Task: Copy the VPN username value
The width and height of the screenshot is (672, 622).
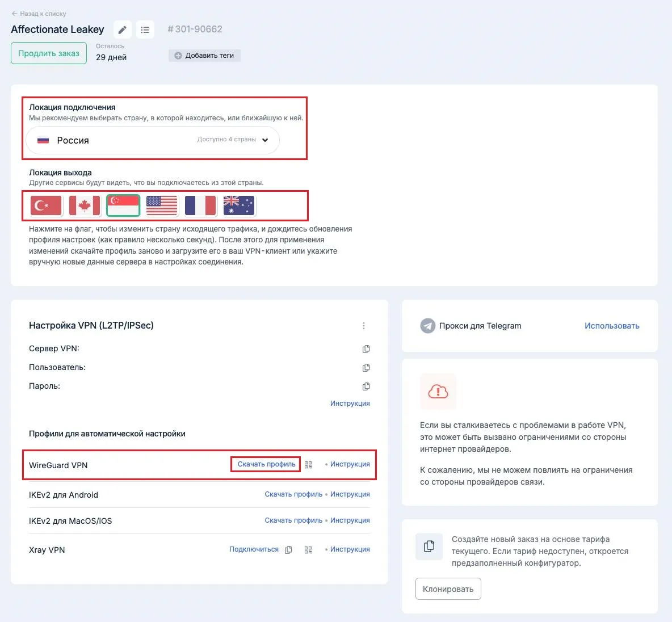Action: pos(366,367)
